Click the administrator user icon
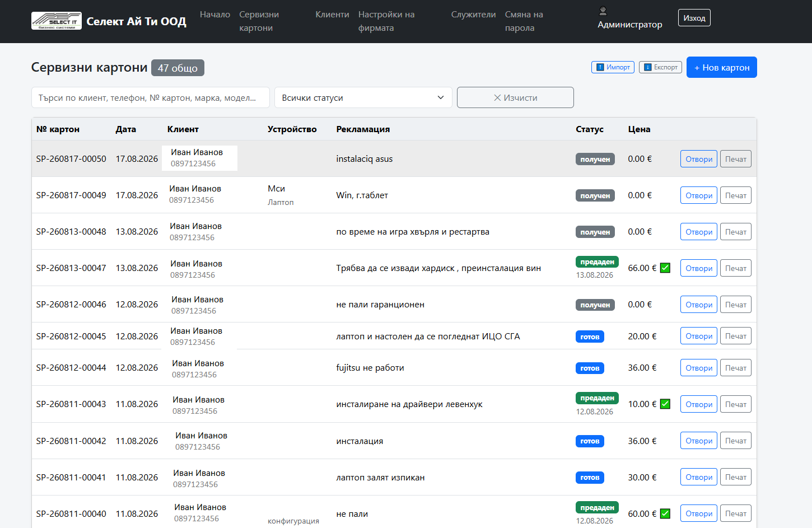The width and height of the screenshot is (812, 528). click(x=603, y=11)
